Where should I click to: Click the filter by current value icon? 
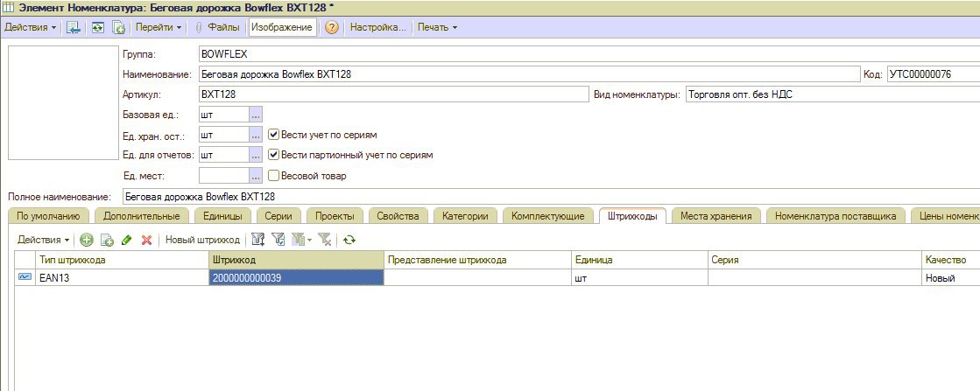pyautogui.click(x=278, y=240)
